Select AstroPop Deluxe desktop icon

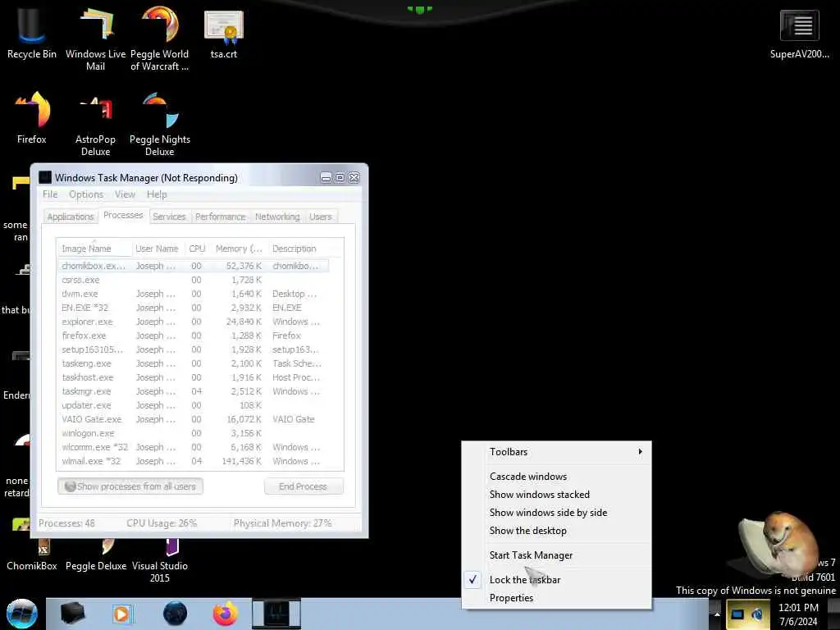click(x=95, y=125)
